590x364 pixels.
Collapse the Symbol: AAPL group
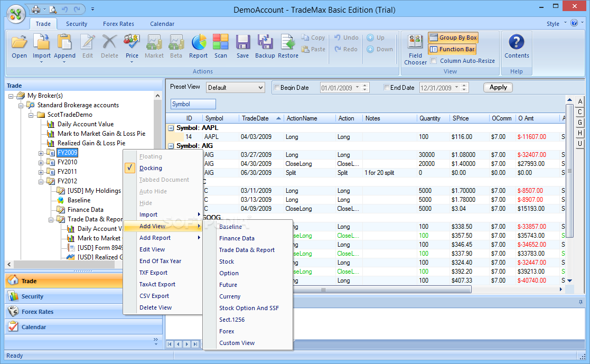click(x=171, y=128)
